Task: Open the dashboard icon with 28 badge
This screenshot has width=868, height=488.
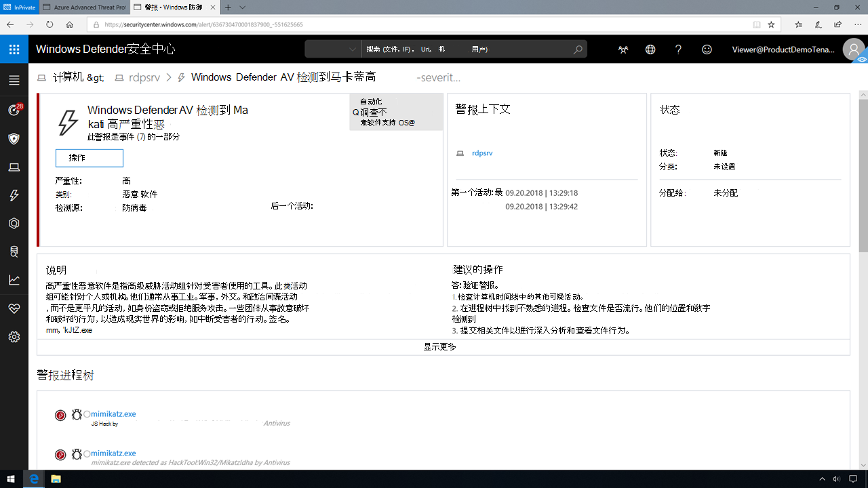Action: coord(14,110)
